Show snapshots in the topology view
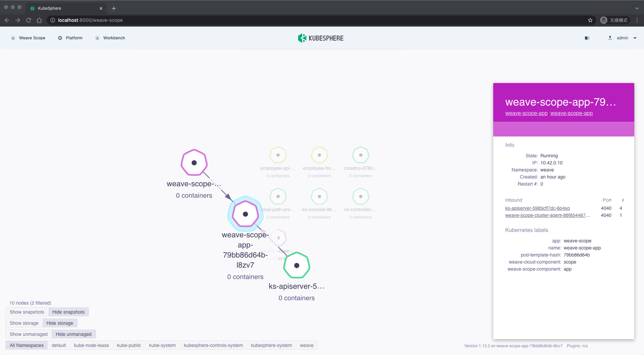 pos(27,312)
